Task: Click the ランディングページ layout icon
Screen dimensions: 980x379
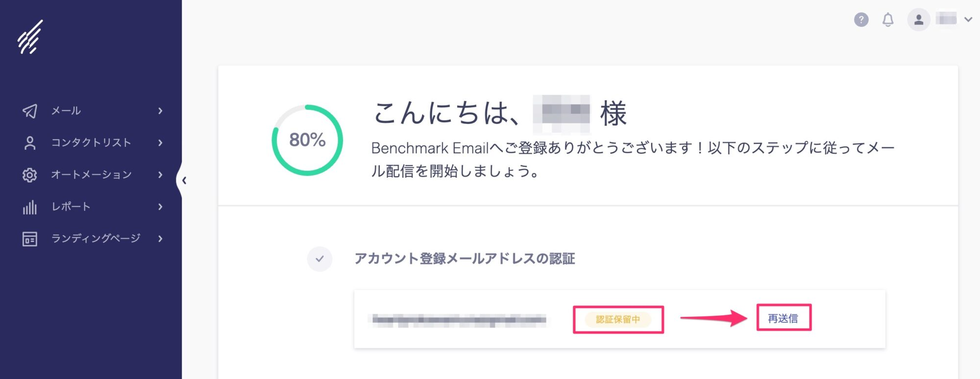Action: [x=30, y=238]
